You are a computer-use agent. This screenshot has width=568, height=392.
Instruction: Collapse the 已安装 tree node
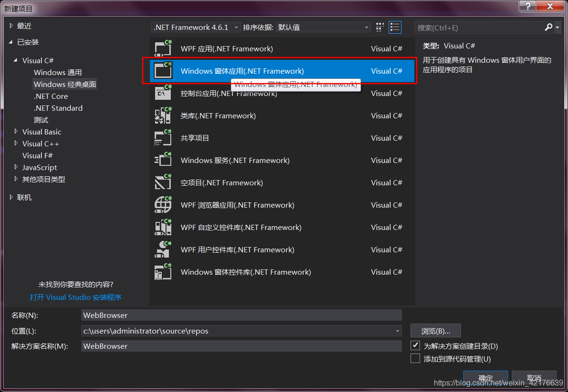point(11,42)
